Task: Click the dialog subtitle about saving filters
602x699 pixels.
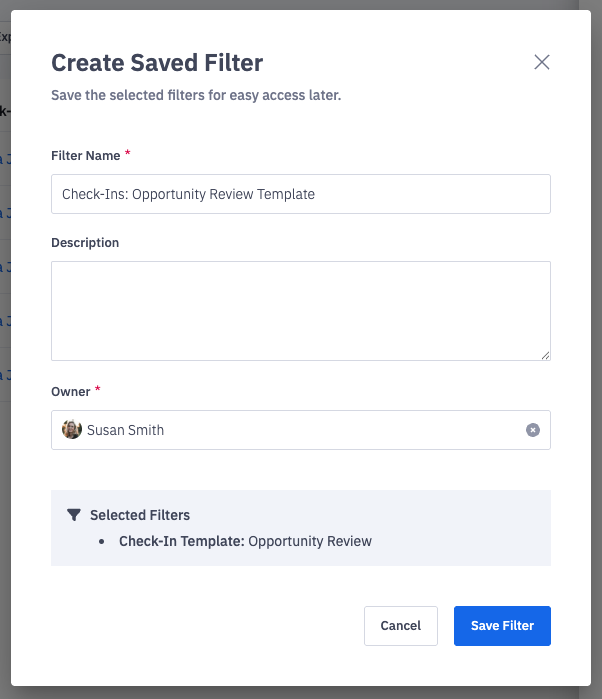Action: 196,97
